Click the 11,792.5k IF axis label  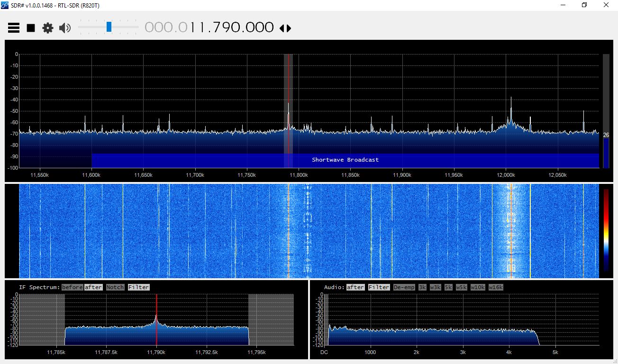click(206, 352)
